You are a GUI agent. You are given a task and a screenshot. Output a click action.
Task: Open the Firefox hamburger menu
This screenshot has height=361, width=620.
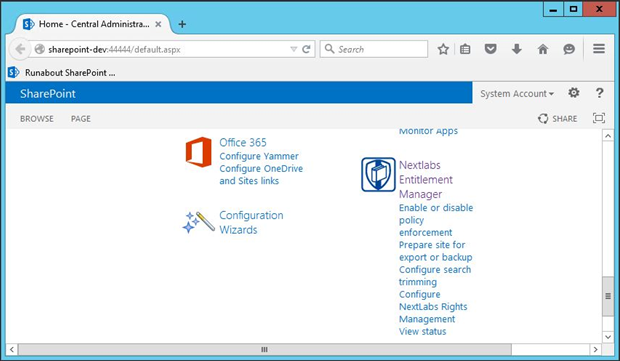pyautogui.click(x=599, y=49)
